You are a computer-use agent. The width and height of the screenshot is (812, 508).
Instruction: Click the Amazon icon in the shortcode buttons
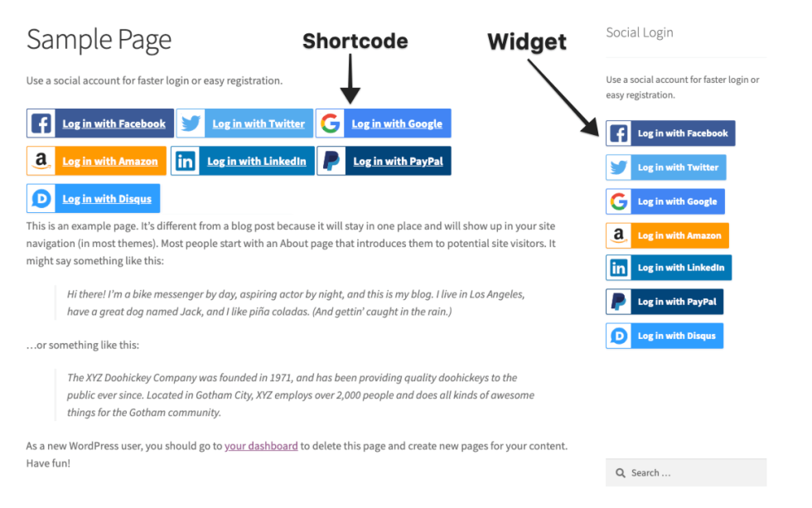(x=41, y=161)
